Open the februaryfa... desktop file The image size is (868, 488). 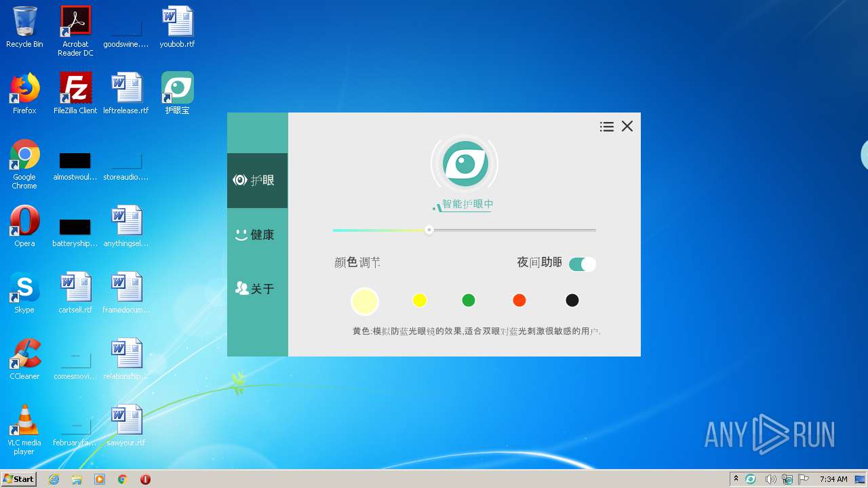(x=75, y=431)
